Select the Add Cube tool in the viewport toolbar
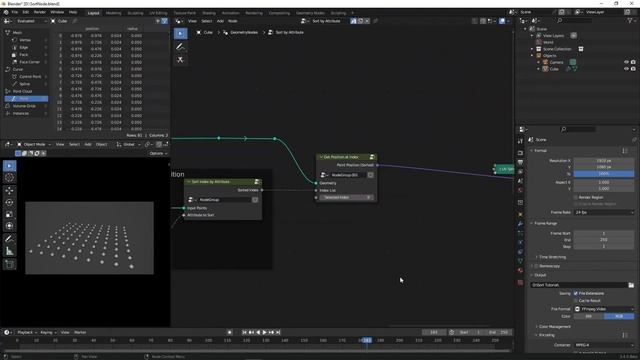Screen dimensions: 640x360 (x=9, y=264)
